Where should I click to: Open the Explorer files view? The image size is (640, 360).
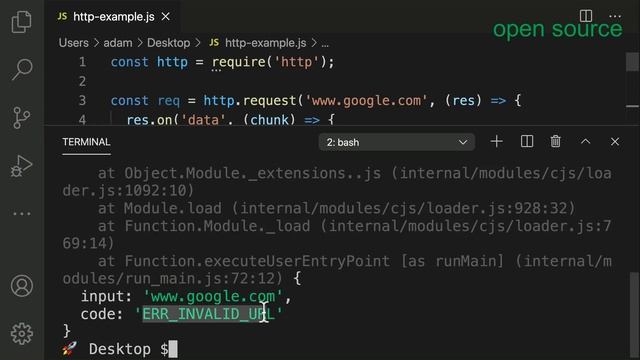tap(22, 22)
